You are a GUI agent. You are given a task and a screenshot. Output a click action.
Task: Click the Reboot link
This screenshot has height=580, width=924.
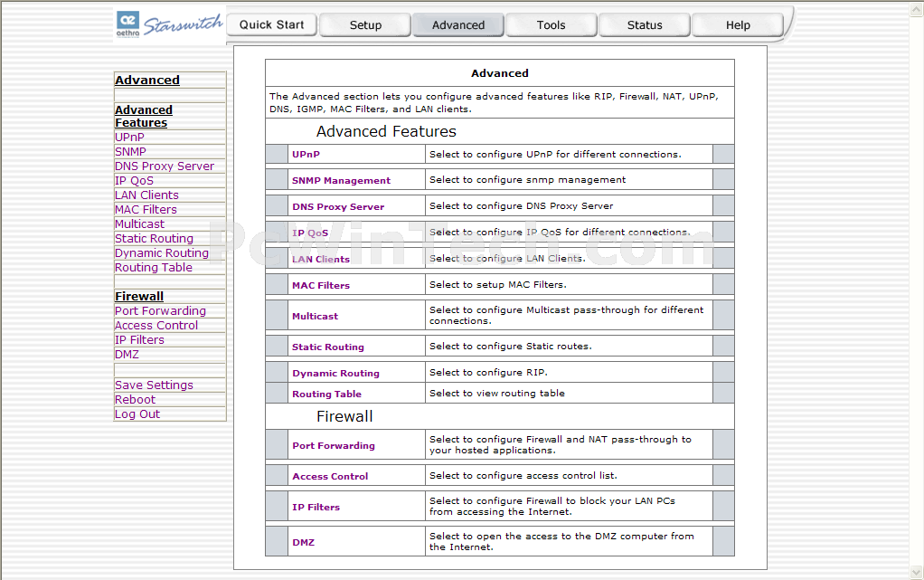coord(135,399)
